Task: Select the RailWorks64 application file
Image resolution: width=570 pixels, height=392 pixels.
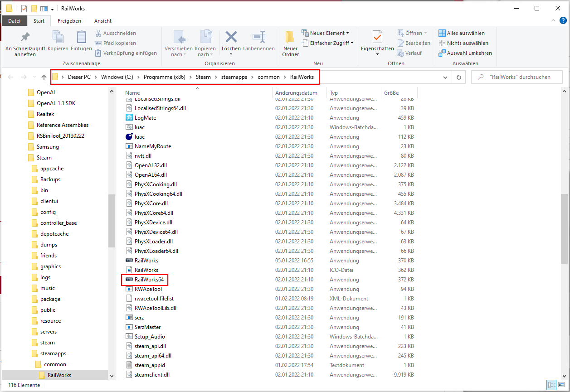Action: coord(149,280)
